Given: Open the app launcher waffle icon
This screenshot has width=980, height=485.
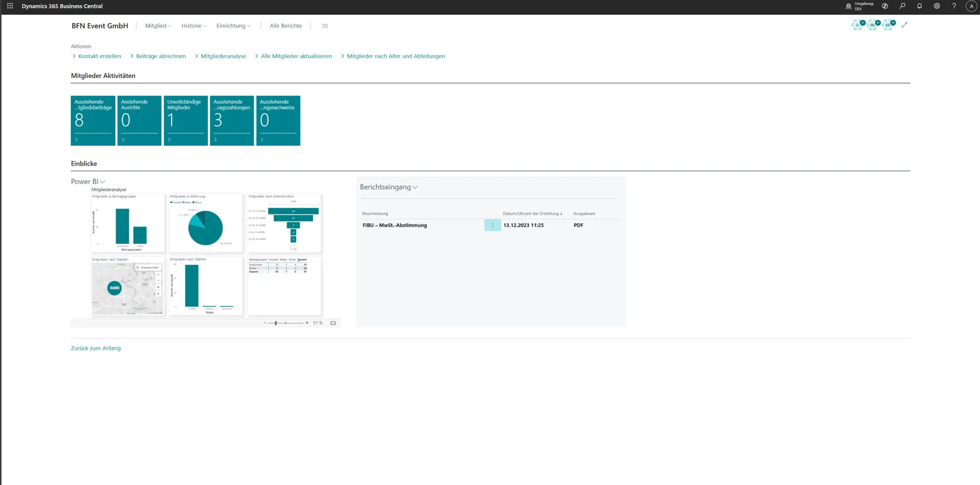Looking at the screenshot, I should coord(10,6).
